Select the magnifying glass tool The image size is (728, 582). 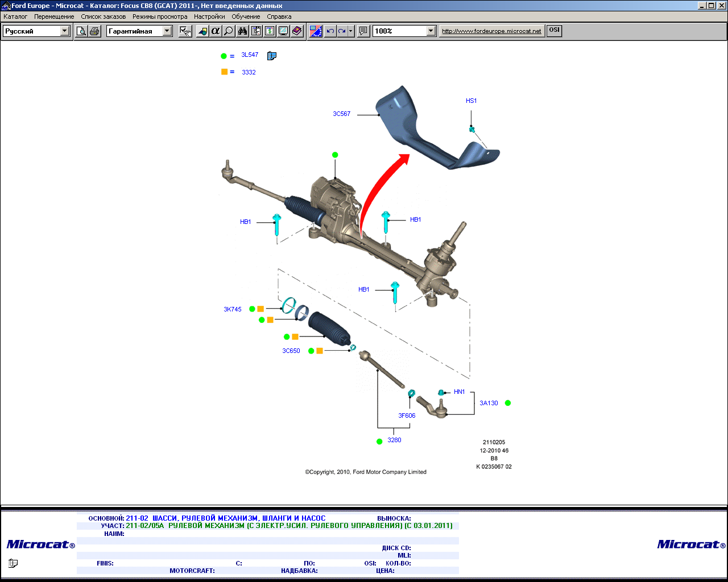click(x=228, y=31)
